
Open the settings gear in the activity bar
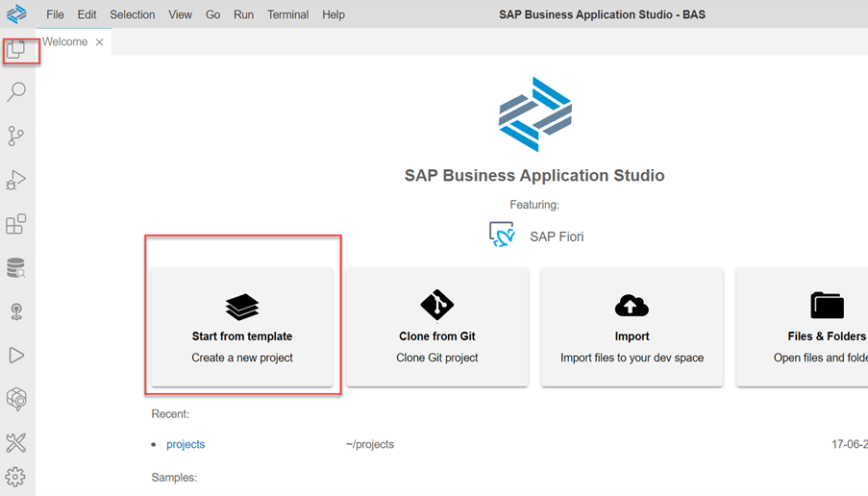click(15, 477)
